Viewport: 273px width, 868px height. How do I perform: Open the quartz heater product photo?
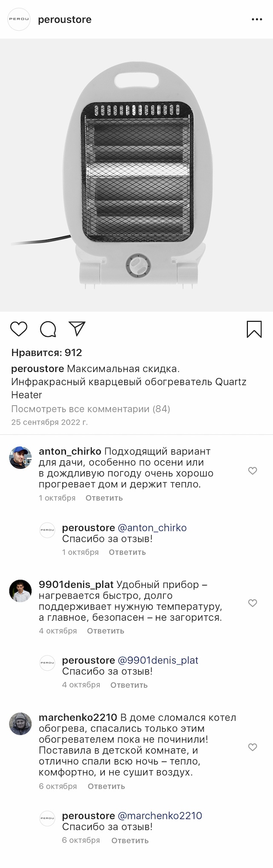point(136,175)
